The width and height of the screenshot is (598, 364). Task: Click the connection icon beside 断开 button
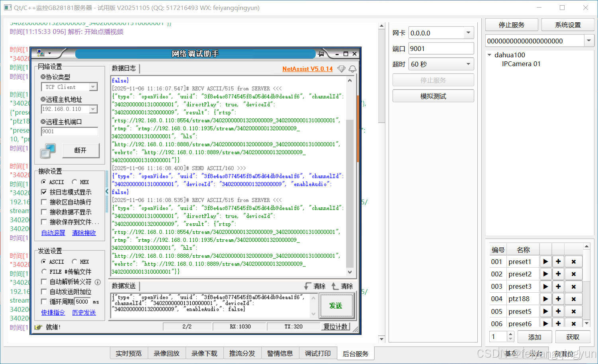(48, 151)
